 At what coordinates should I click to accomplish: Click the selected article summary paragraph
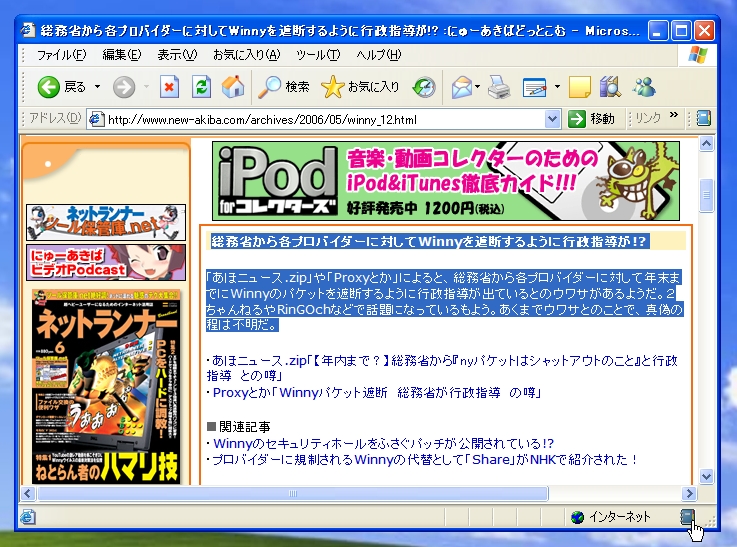click(x=444, y=301)
